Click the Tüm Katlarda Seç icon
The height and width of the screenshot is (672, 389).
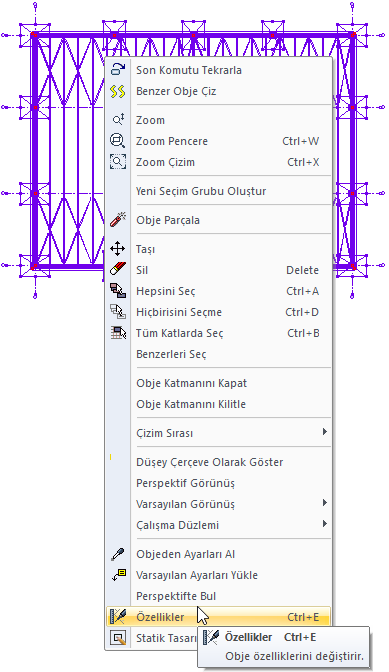117,333
